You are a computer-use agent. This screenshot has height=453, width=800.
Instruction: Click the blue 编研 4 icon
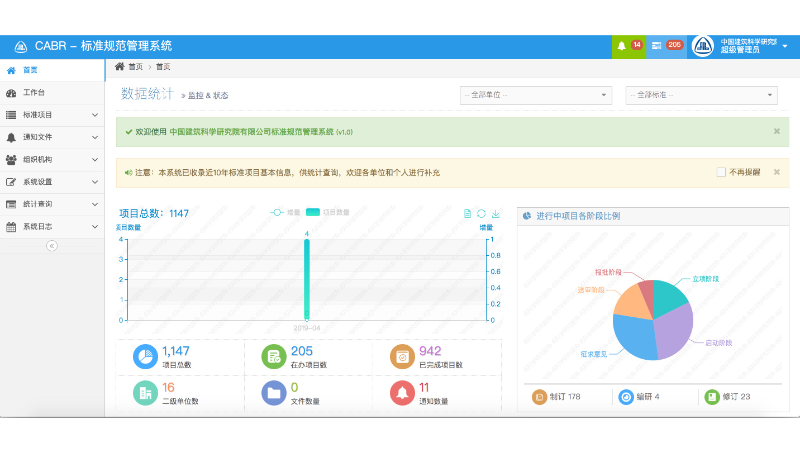point(626,396)
